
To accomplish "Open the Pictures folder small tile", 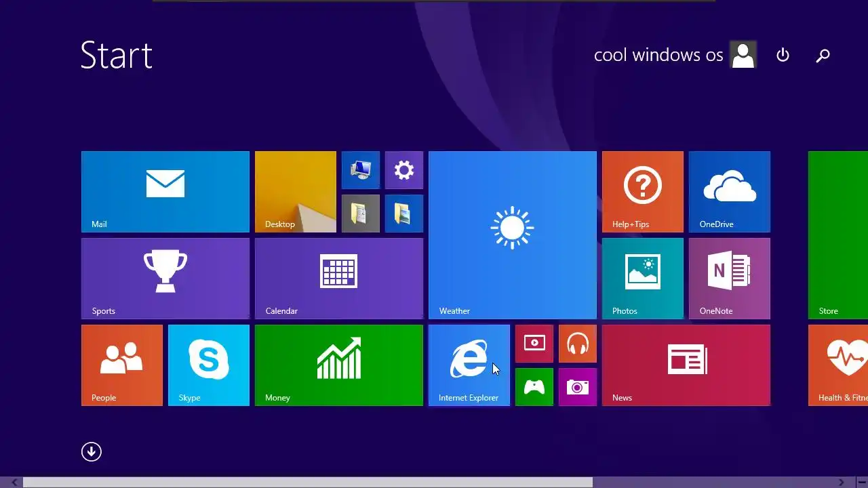I will [404, 213].
